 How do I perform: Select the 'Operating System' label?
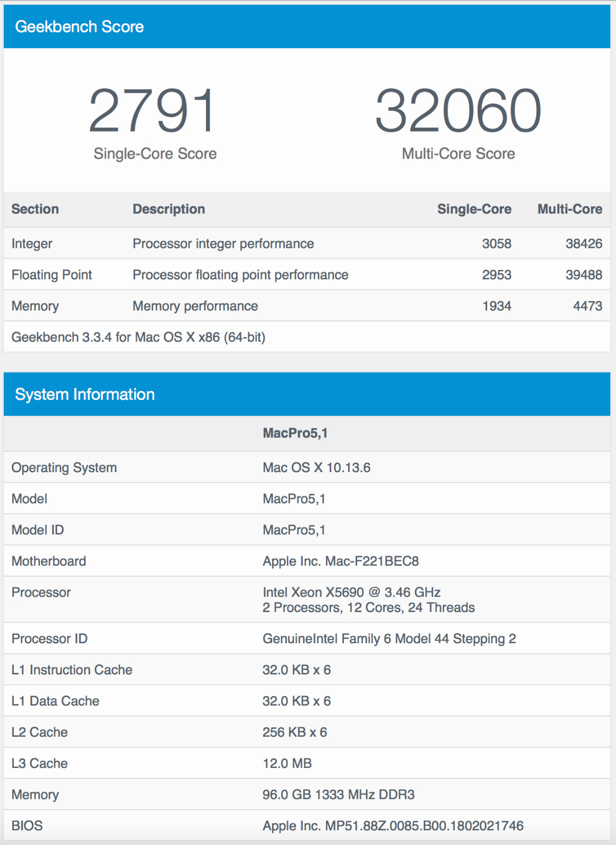coord(64,468)
